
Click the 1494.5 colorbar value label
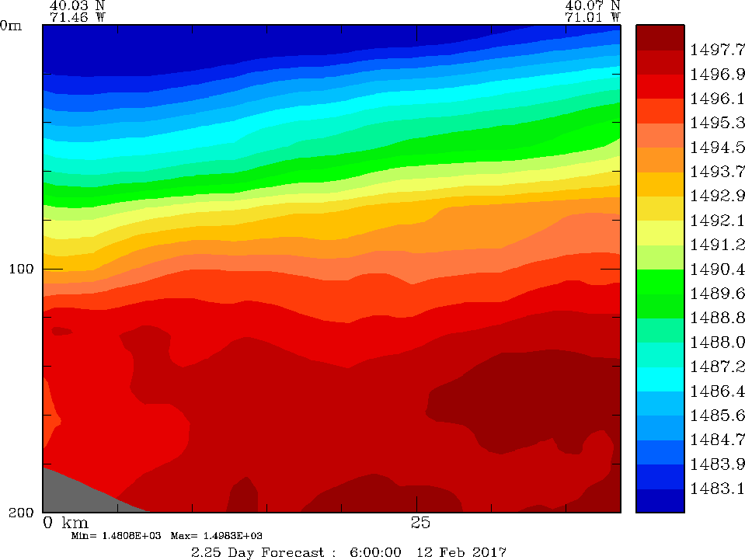[x=711, y=148]
